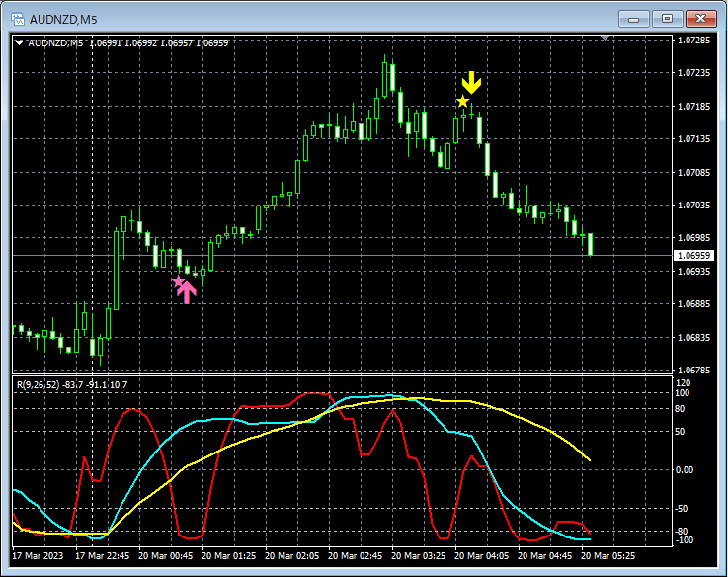Click the 1.06835 price scale value
This screenshot has width=728, height=577.
click(x=693, y=337)
